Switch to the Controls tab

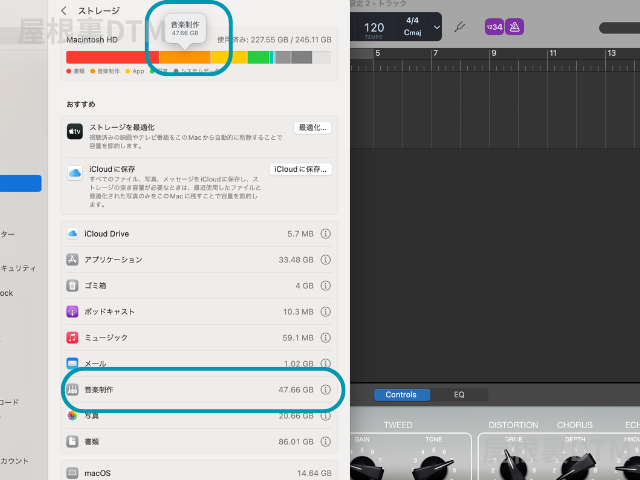point(401,395)
